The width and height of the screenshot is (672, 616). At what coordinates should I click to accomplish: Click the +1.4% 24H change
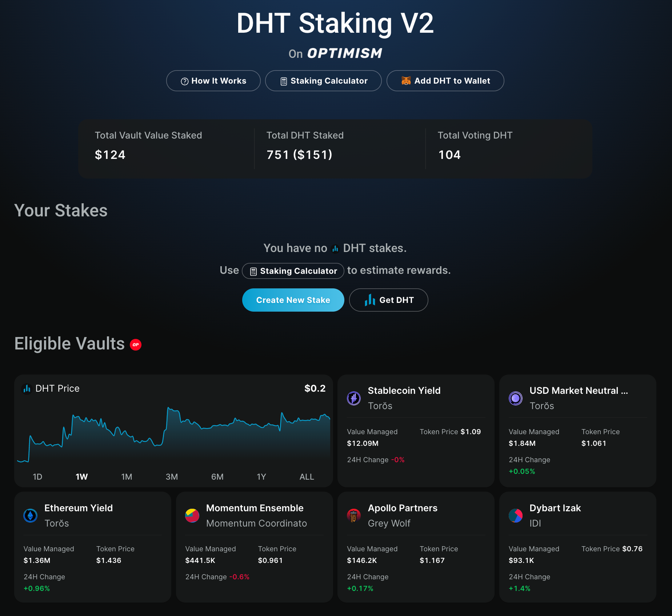pyautogui.click(x=519, y=588)
